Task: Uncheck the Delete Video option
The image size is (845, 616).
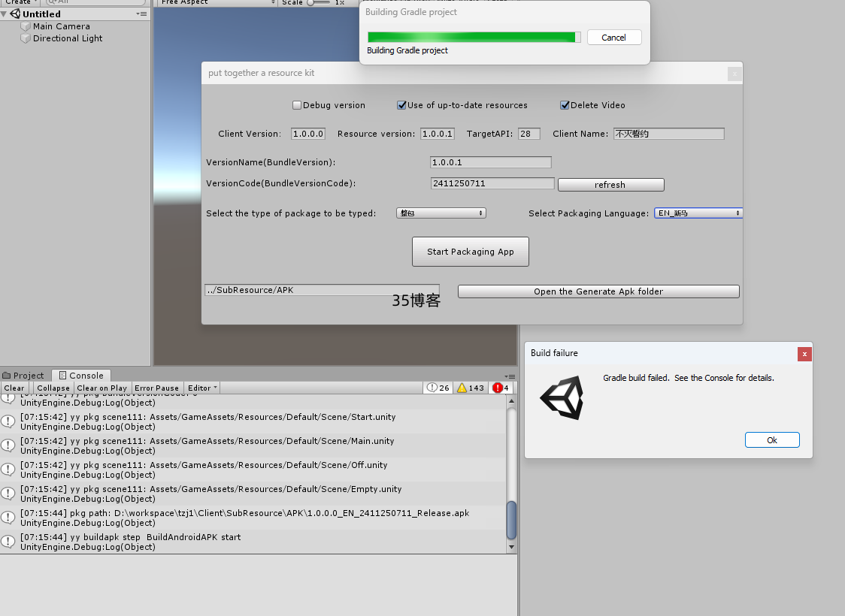Action: click(565, 105)
